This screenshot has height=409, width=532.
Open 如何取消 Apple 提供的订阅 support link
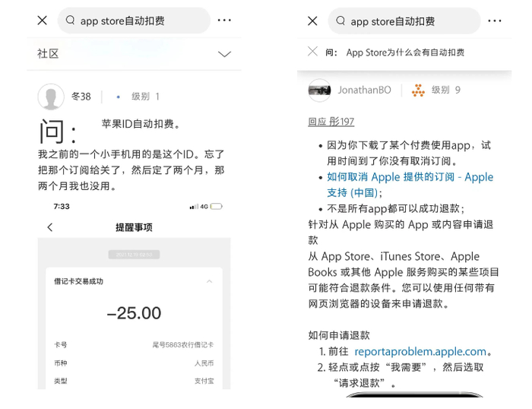coord(410,185)
